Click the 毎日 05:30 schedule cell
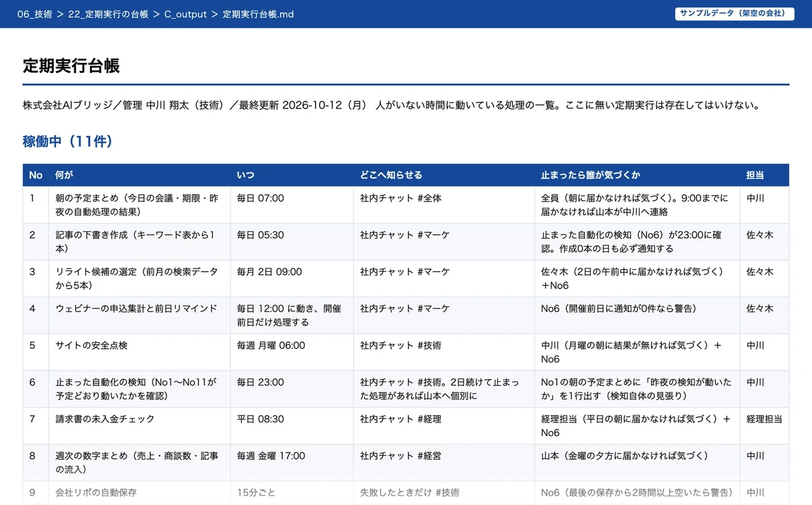This screenshot has width=812, height=505. point(292,241)
